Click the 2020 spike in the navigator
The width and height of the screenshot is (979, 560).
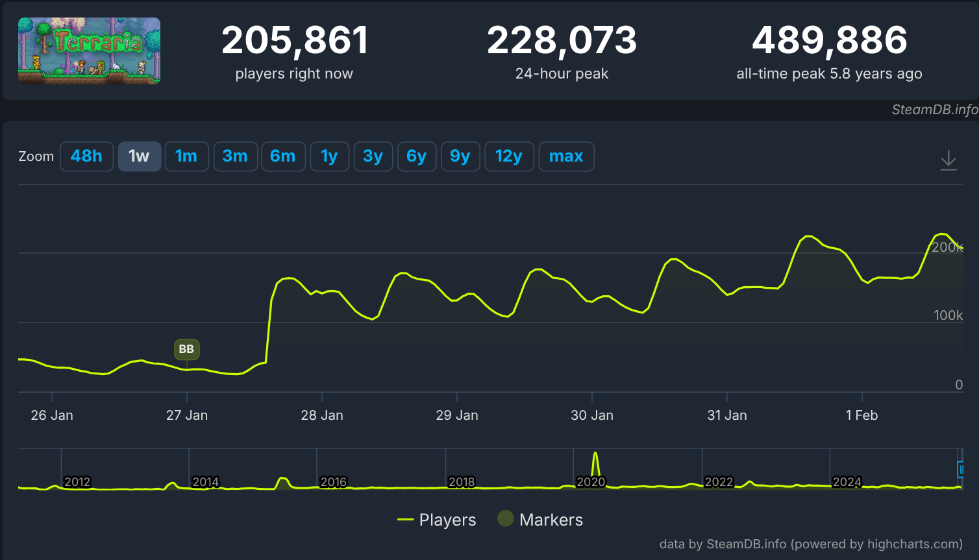click(595, 463)
